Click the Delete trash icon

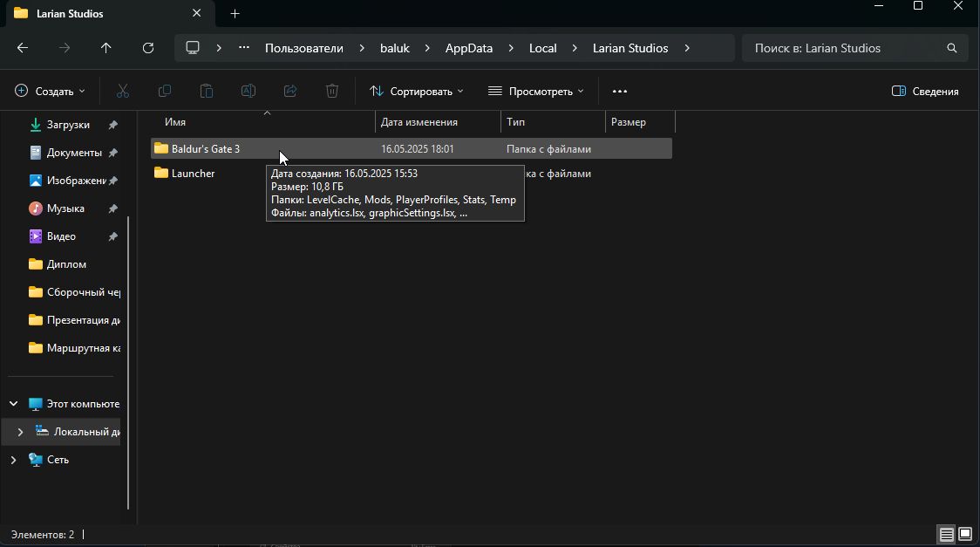tap(332, 92)
